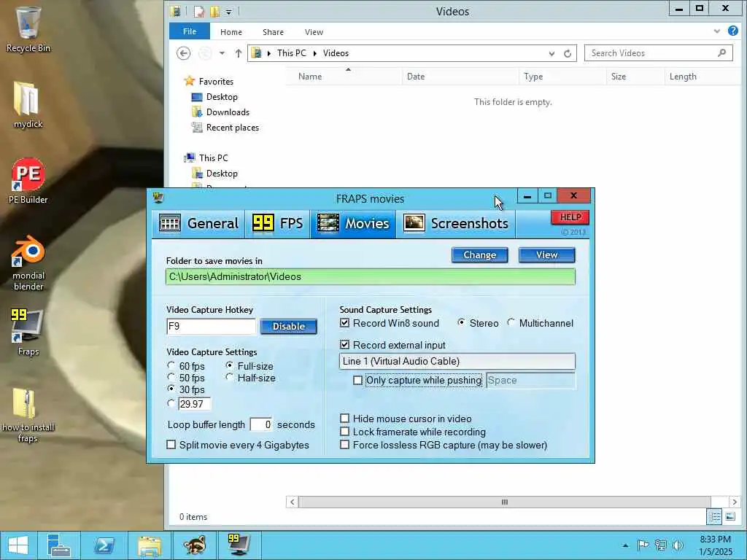The height and width of the screenshot is (560, 747).
Task: Select the 30 fps radio option
Action: tap(171, 389)
